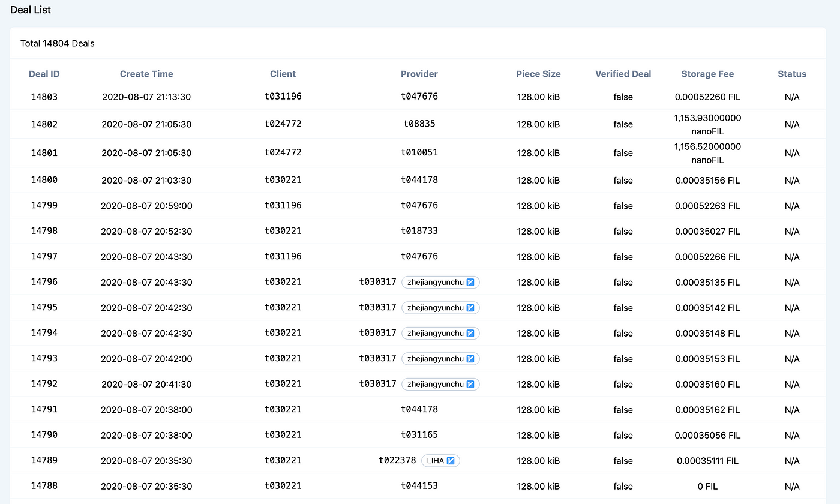The image size is (840, 504).
Task: Select create time 2020-08-07 21:13:30
Action: point(146,97)
